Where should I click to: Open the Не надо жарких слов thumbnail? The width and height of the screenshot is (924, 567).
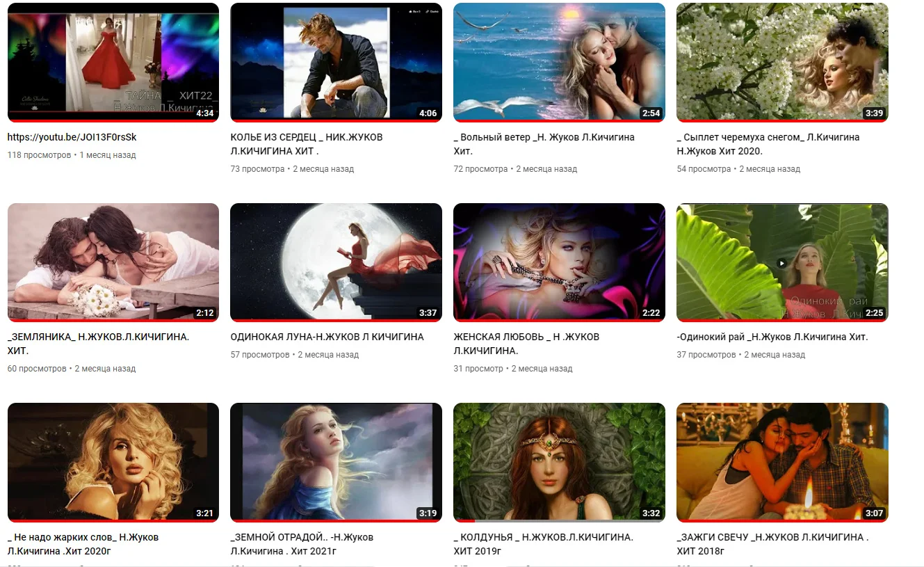tap(113, 463)
